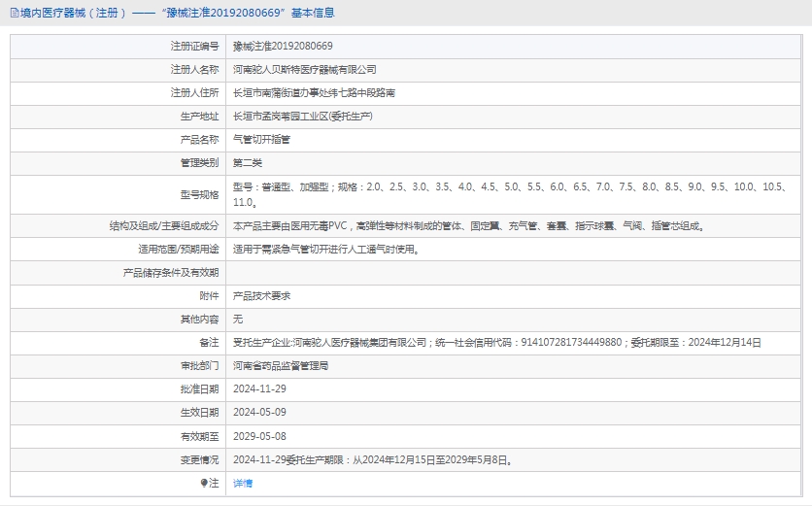
Task: Open the 详情 details link
Action: 243,483
